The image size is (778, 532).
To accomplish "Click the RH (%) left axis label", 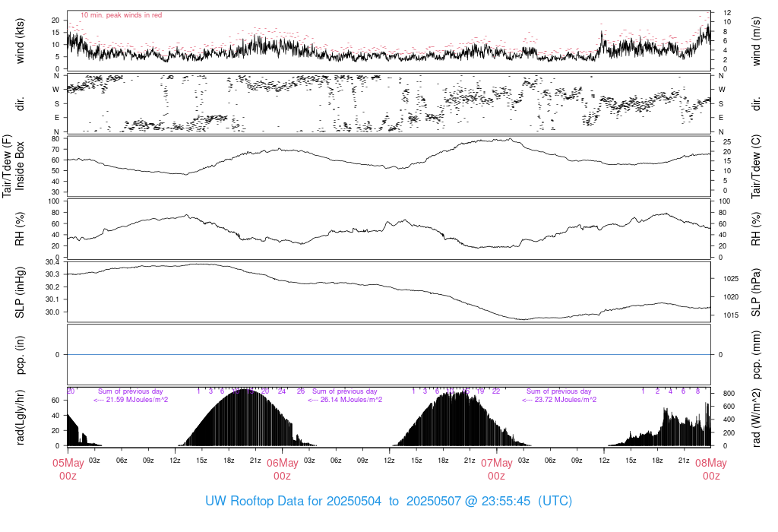I will tap(20, 229).
